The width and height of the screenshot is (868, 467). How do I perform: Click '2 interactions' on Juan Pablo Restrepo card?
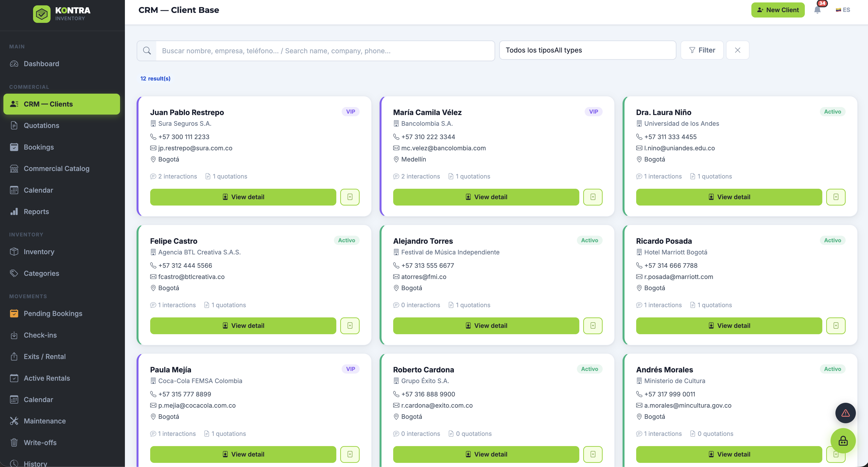(174, 176)
